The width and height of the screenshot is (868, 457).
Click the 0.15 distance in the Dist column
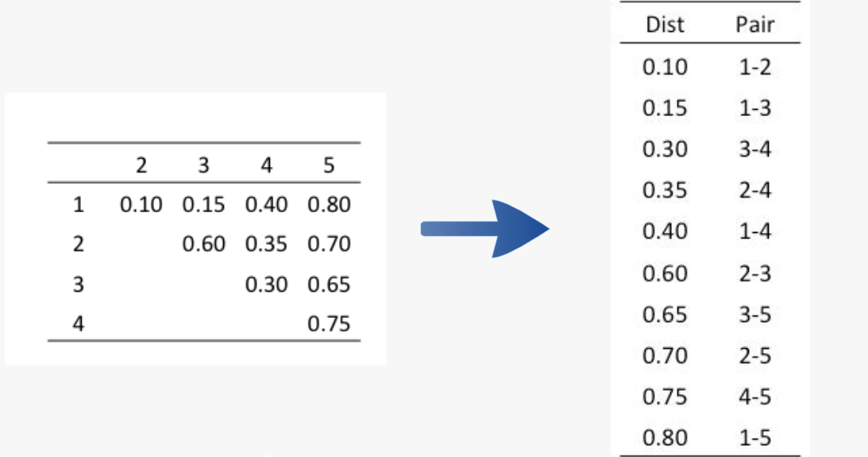click(x=665, y=108)
